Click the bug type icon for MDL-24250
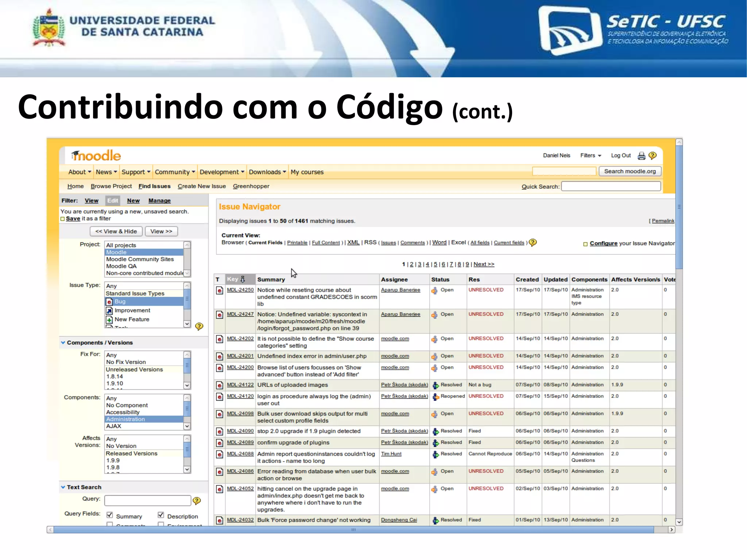The height and width of the screenshot is (560, 747). point(220,291)
